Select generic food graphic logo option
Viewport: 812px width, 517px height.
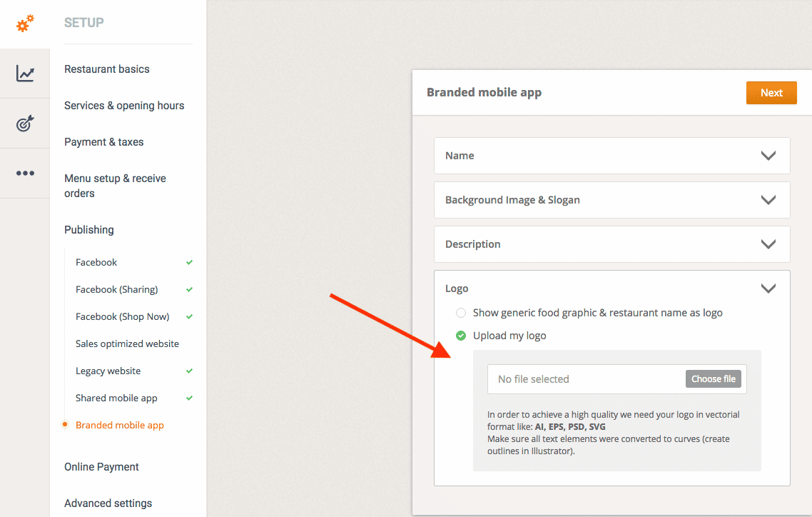(x=461, y=313)
